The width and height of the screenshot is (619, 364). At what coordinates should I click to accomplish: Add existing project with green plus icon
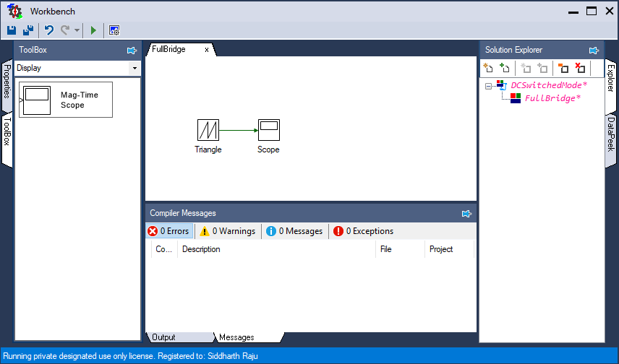point(505,68)
